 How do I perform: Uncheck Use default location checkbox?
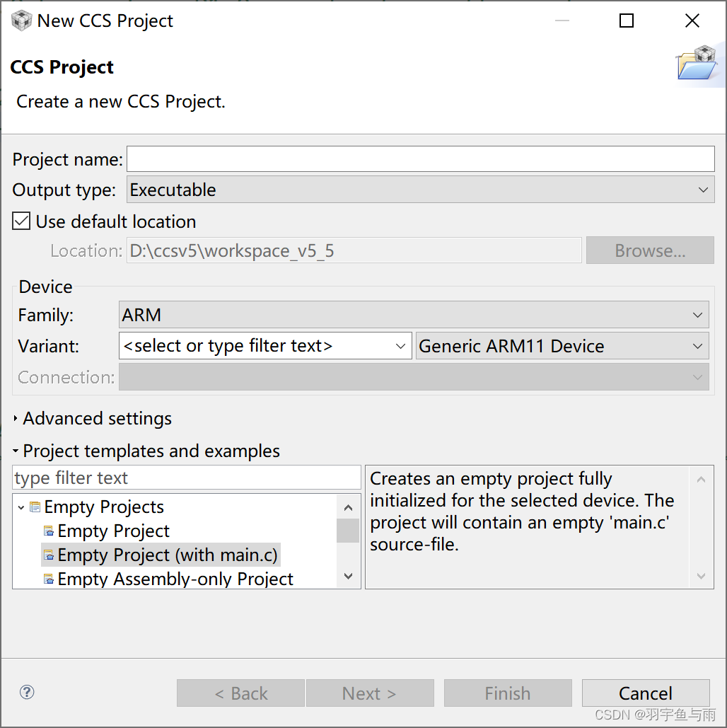pos(22,221)
